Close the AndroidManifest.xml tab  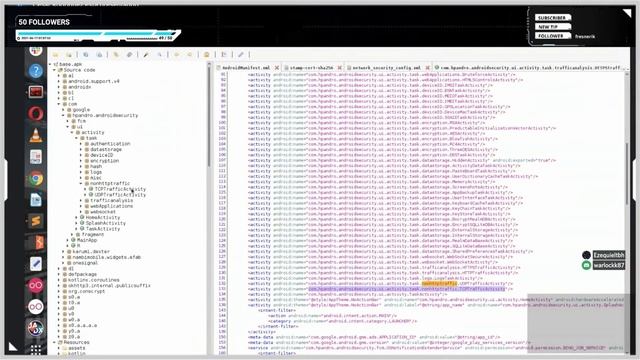277,67
